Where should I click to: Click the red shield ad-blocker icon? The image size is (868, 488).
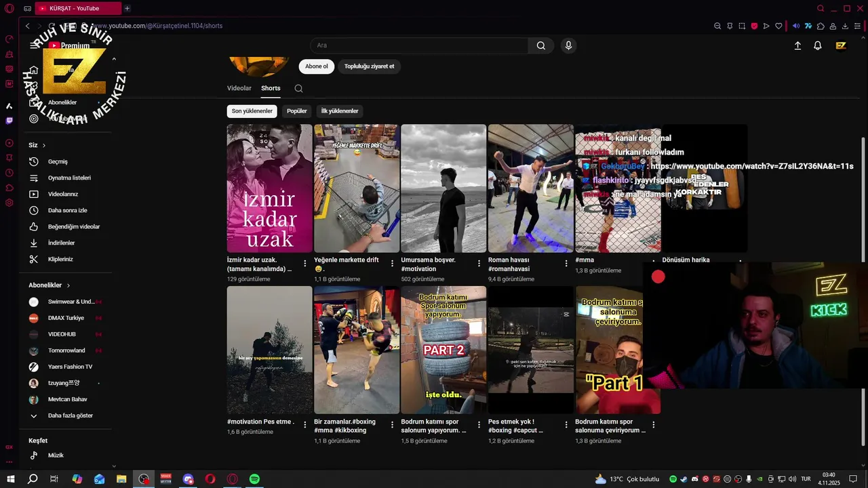click(x=754, y=26)
